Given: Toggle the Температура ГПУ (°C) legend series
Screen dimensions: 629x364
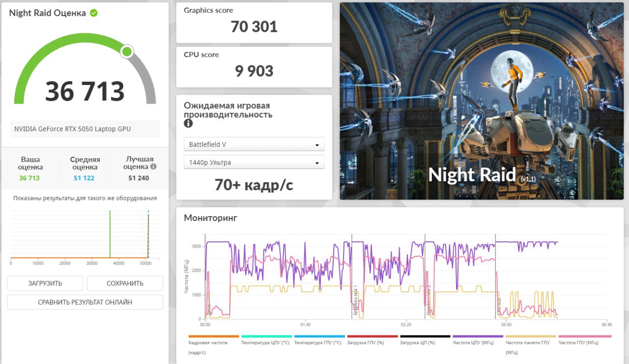Looking at the screenshot, I should [319, 340].
